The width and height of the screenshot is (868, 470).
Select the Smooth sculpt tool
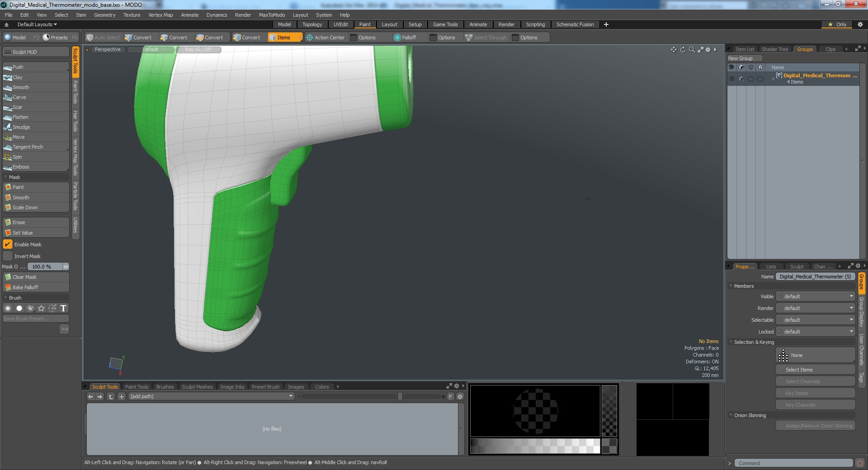pyautogui.click(x=36, y=87)
